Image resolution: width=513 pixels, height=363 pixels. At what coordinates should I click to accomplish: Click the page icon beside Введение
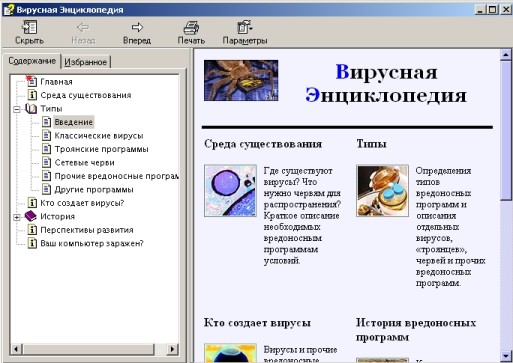pyautogui.click(x=46, y=122)
